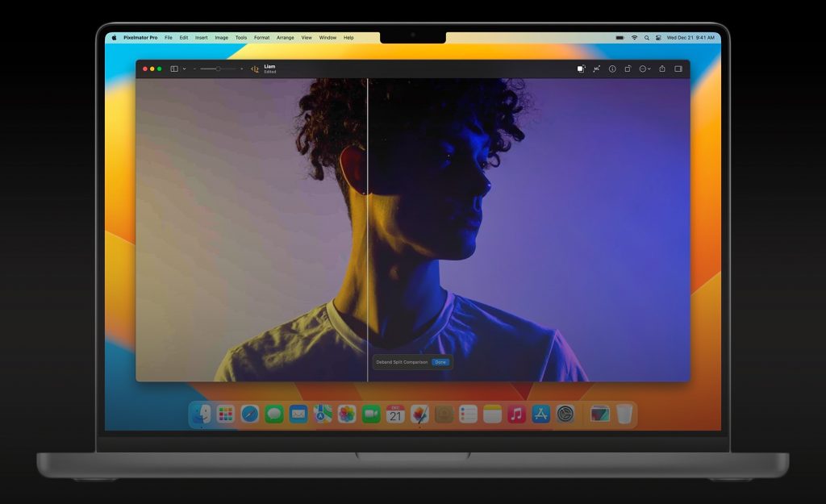Click the Done button for Deband Split Comparison

(x=440, y=362)
